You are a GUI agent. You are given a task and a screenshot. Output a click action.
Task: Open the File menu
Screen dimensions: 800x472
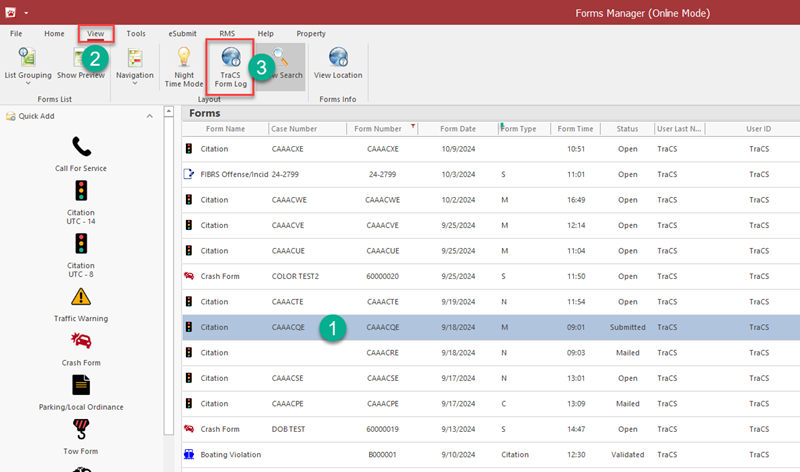click(x=16, y=33)
